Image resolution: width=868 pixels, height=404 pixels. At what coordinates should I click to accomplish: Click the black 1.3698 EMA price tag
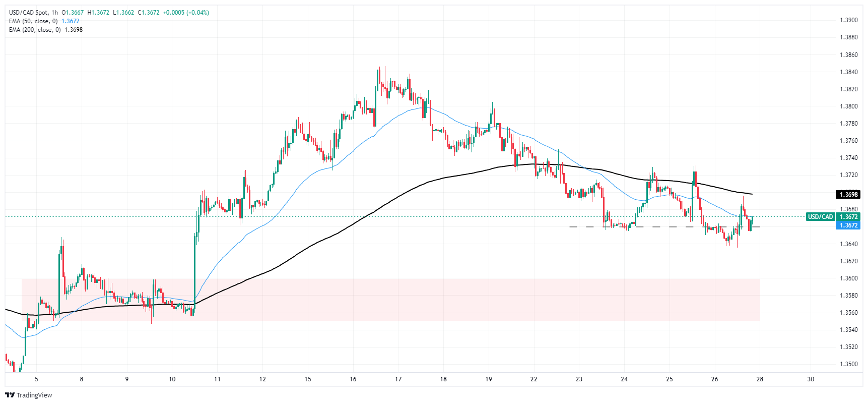[848, 194]
